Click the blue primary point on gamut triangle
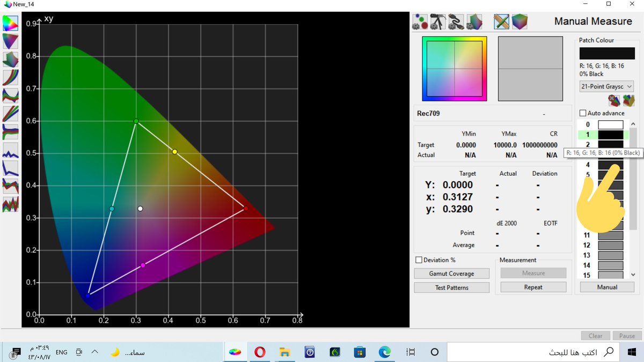Viewport: 644px width, 362px height. 88,295
